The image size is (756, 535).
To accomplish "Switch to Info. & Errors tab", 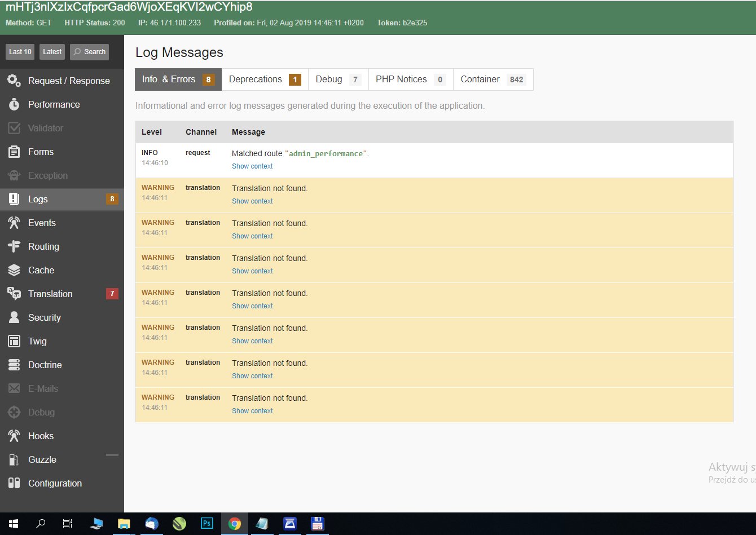I will point(178,79).
